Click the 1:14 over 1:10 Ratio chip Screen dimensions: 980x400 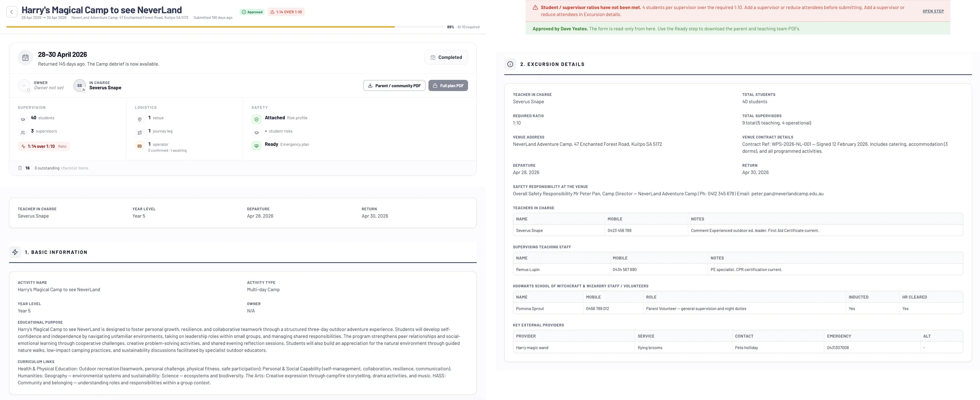pyautogui.click(x=44, y=146)
